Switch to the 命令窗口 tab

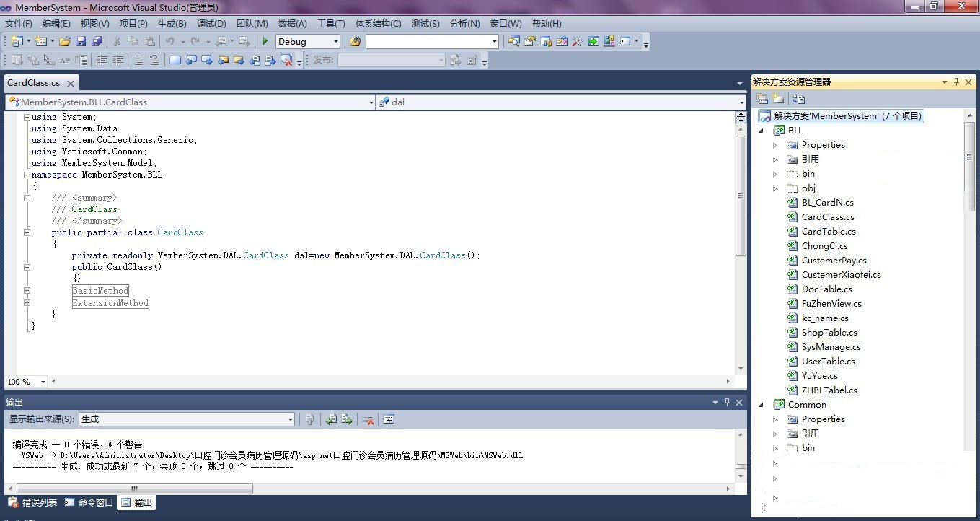click(89, 503)
